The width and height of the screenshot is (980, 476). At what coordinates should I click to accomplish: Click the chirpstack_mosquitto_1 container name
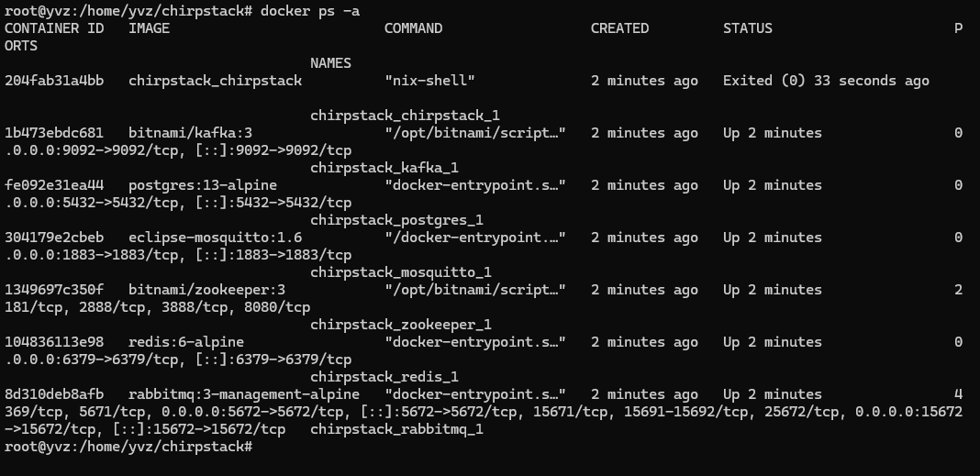pos(401,273)
